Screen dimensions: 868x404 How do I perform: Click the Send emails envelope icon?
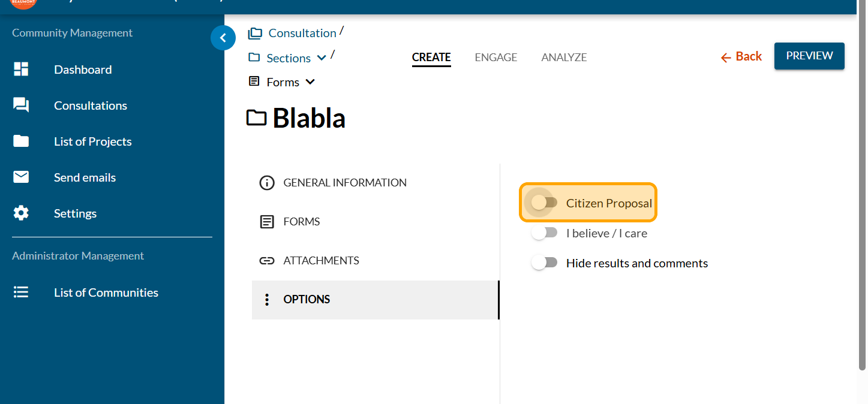21,177
